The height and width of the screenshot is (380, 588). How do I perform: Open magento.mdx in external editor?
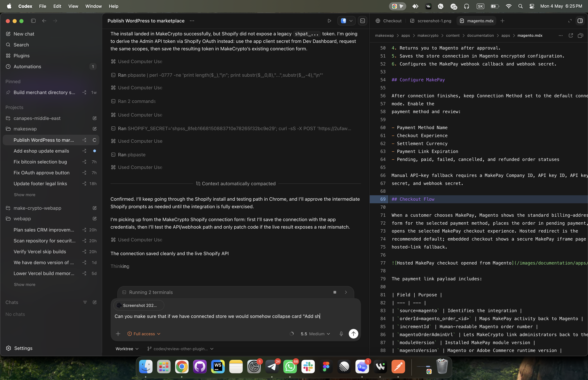point(571,36)
